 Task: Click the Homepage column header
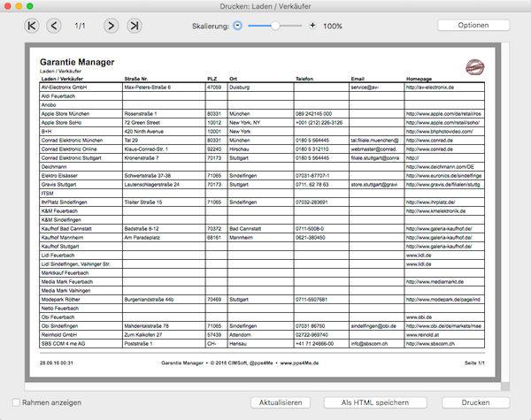pyautogui.click(x=419, y=79)
